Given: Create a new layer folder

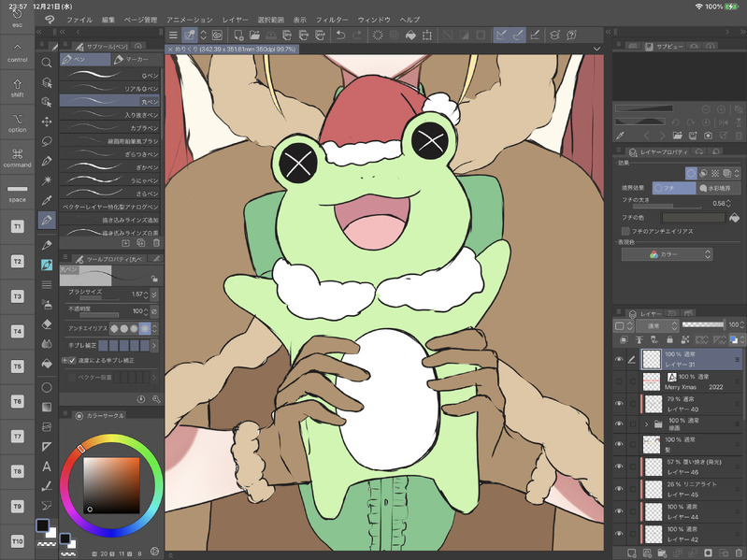Looking at the screenshot, I should pos(662,553).
